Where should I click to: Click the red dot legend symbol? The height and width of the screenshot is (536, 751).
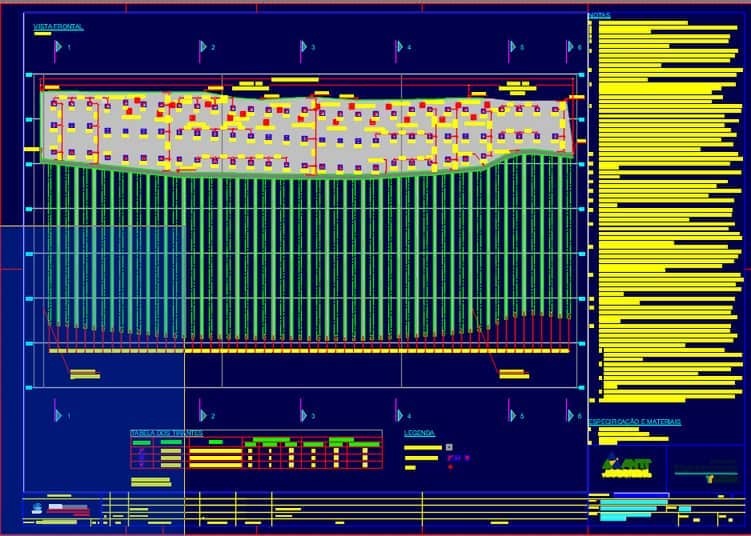[x=450, y=467]
